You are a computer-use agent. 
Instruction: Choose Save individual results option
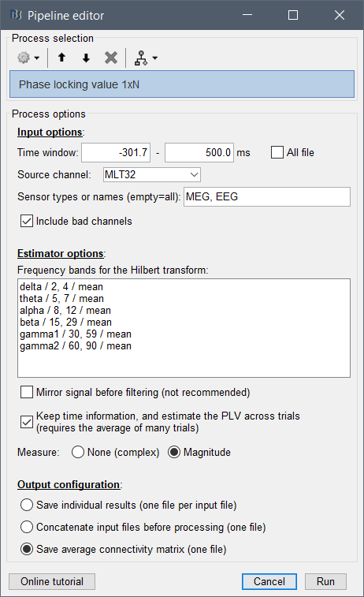27,505
